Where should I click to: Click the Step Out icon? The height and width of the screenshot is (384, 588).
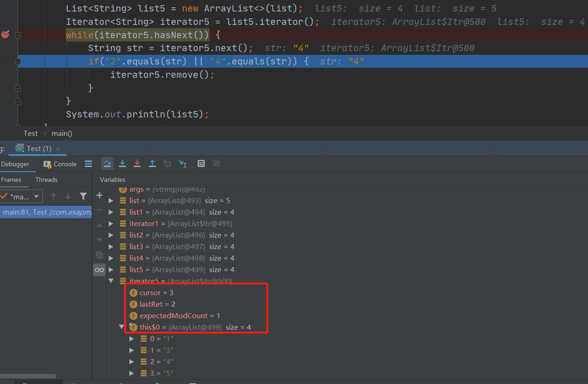point(152,163)
